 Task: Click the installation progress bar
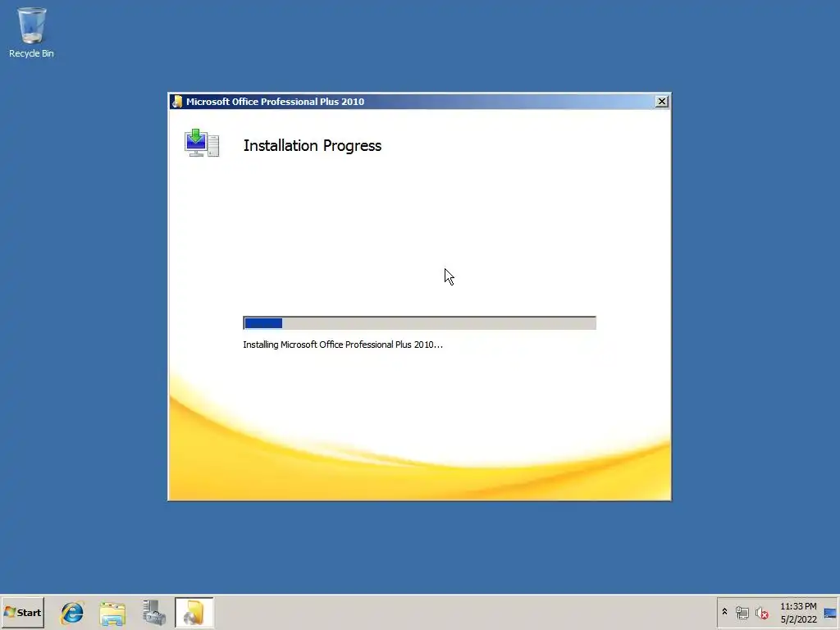click(419, 323)
